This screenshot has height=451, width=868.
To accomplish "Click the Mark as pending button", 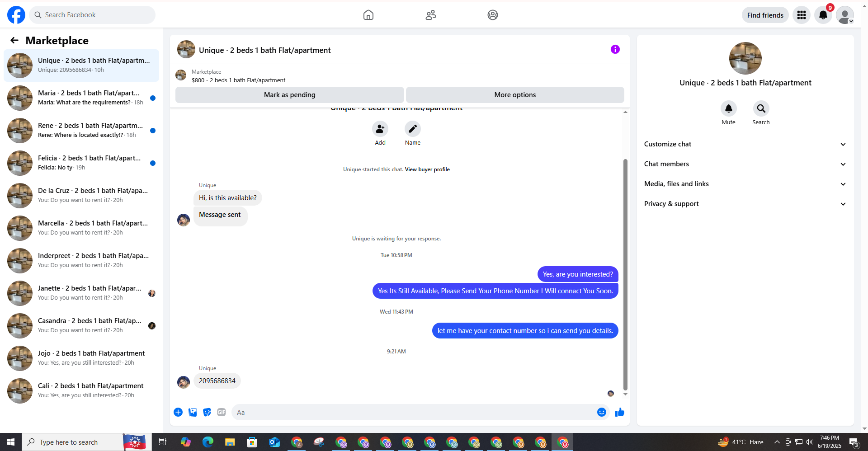I will [x=290, y=95].
